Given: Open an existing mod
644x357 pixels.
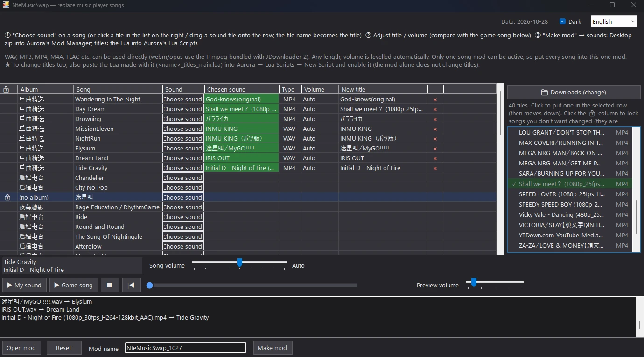Looking at the screenshot, I should pyautogui.click(x=21, y=348).
